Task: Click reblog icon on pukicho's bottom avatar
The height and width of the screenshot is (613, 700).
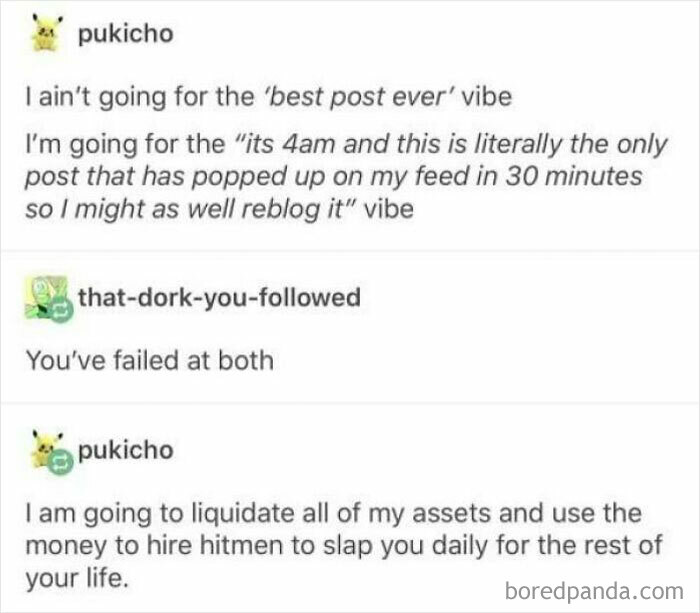Action: click(61, 462)
